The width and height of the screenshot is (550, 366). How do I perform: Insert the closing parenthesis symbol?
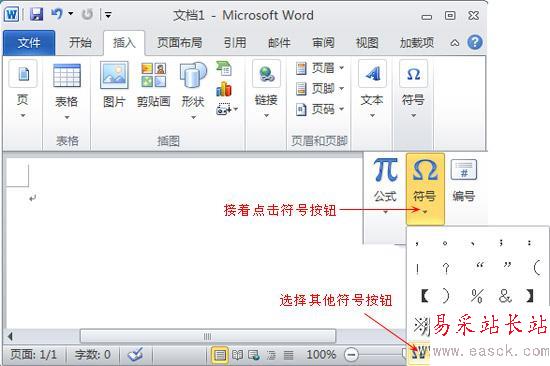(445, 296)
